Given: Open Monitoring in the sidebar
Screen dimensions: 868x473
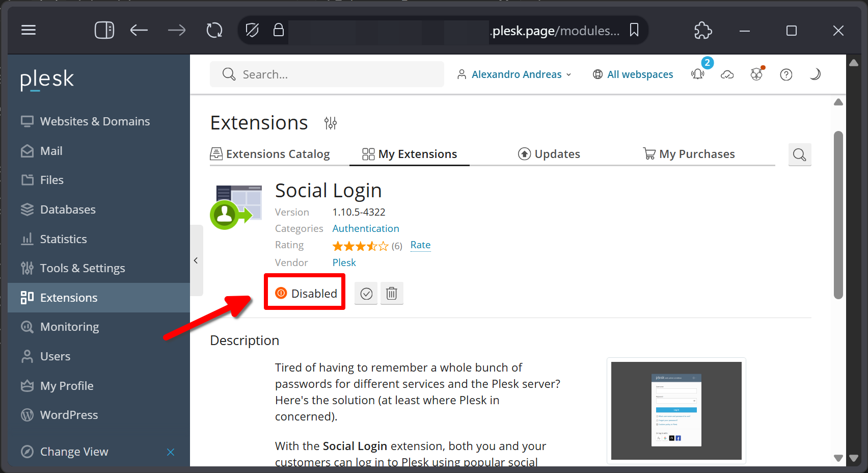Looking at the screenshot, I should 99,327.
